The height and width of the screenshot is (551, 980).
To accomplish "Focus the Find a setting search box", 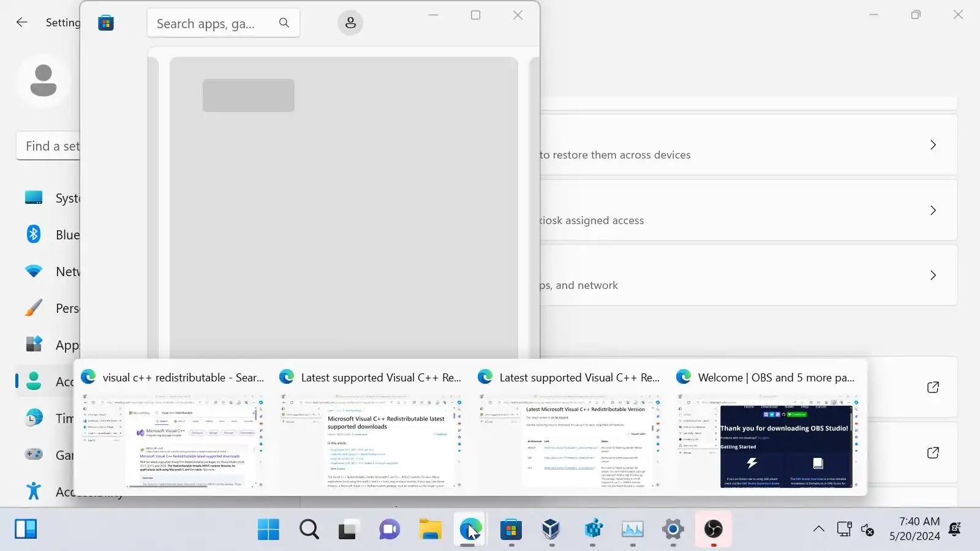I will (48, 146).
